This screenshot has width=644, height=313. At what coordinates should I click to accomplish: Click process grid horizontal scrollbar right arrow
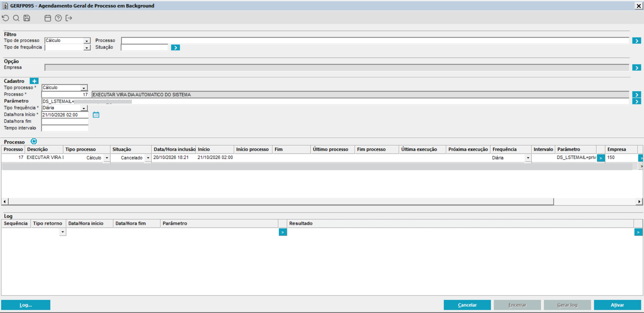[639, 202]
